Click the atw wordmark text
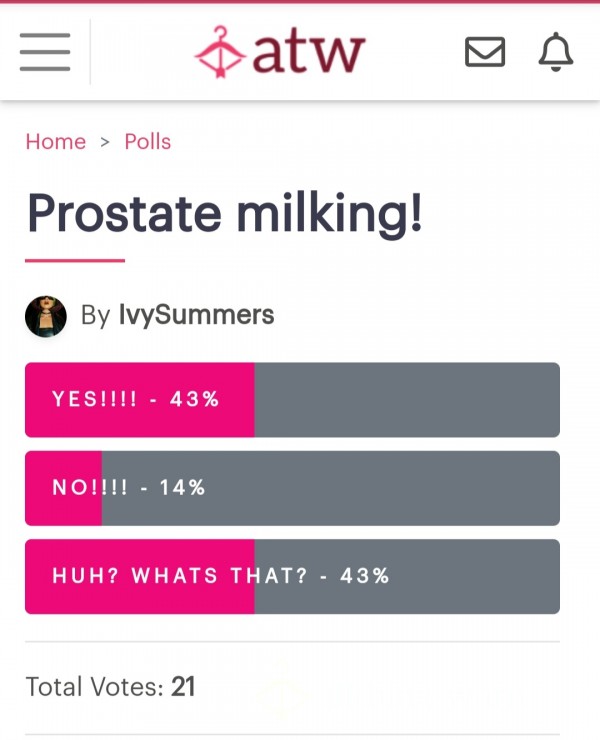600x740 pixels. (x=309, y=52)
